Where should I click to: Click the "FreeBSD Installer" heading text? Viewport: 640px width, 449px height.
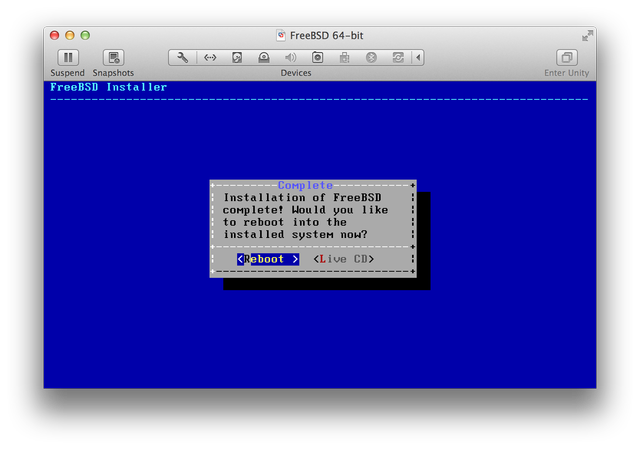pos(109,87)
